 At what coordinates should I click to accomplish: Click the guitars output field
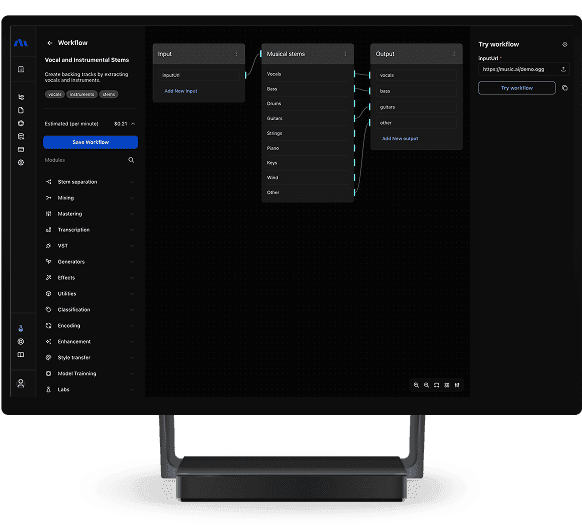(416, 107)
